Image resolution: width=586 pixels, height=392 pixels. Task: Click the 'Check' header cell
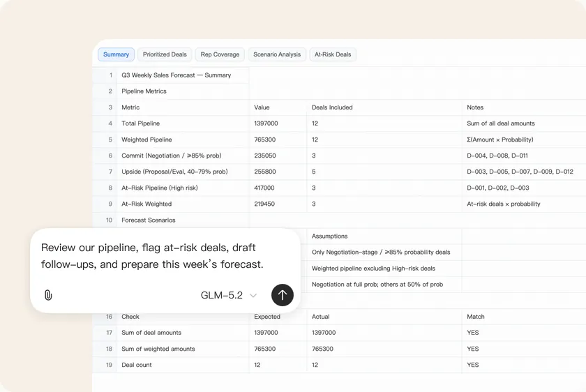183,317
